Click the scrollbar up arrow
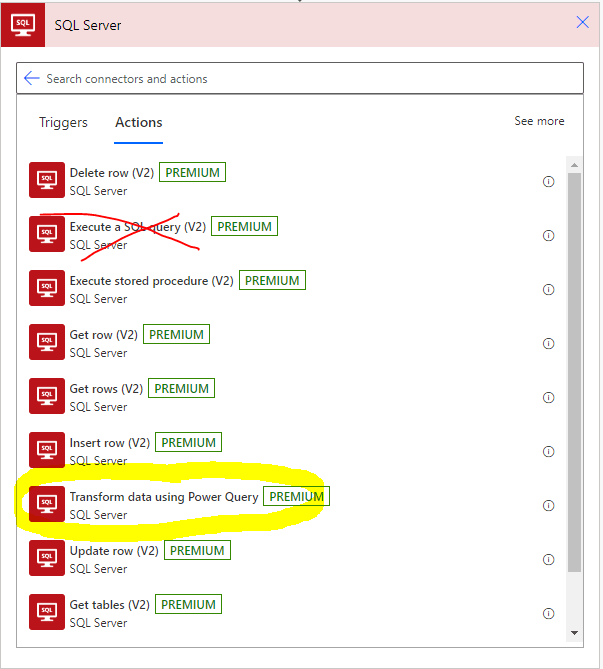Screen dimensions: 603x669 [x=574, y=165]
